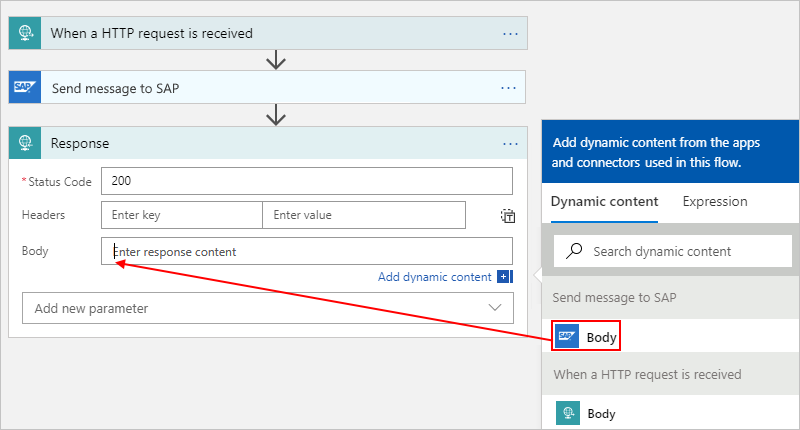Switch to the Expression tab
Viewport: 800px width, 430px height.
coord(715,201)
